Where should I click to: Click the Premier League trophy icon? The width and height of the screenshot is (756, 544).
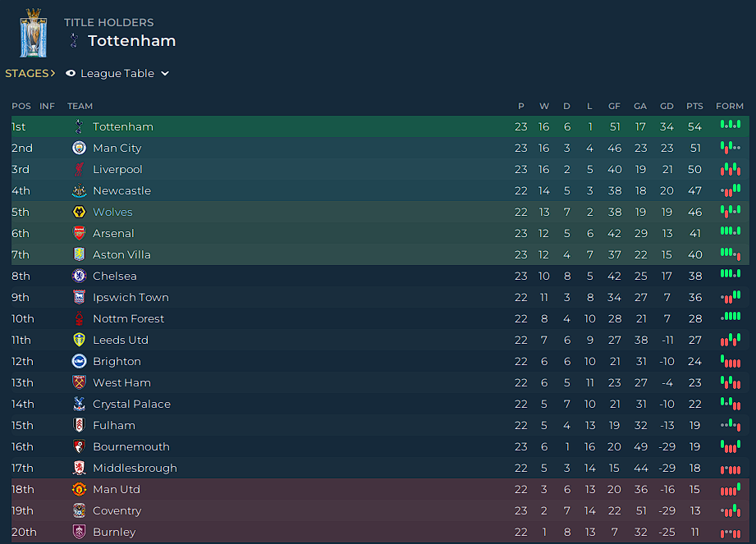[34, 33]
